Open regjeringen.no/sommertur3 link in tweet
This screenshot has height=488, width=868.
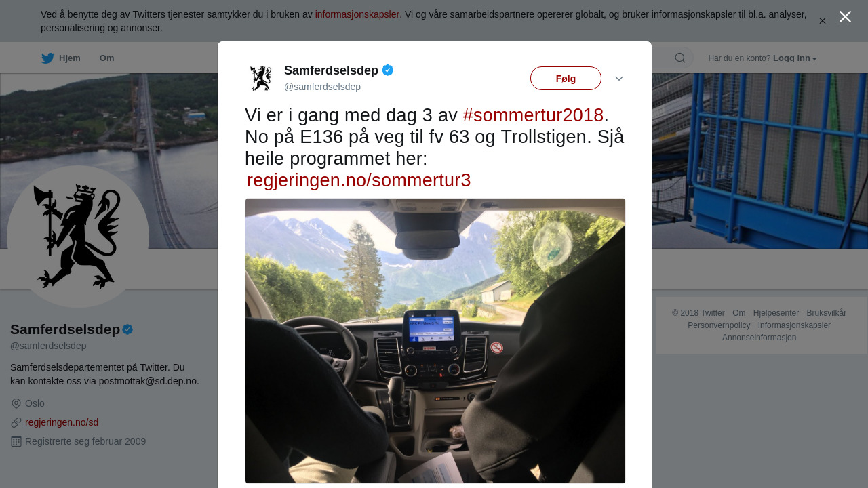pos(359,180)
